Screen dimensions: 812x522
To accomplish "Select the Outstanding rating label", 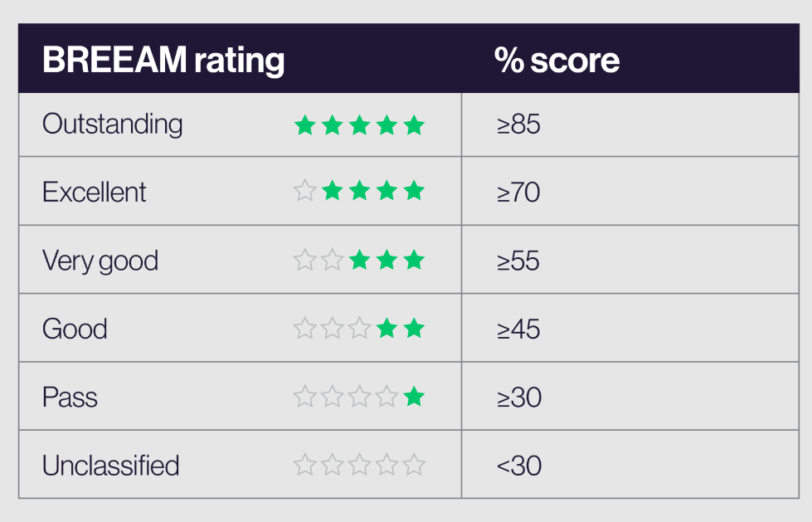I will pyautogui.click(x=112, y=124).
